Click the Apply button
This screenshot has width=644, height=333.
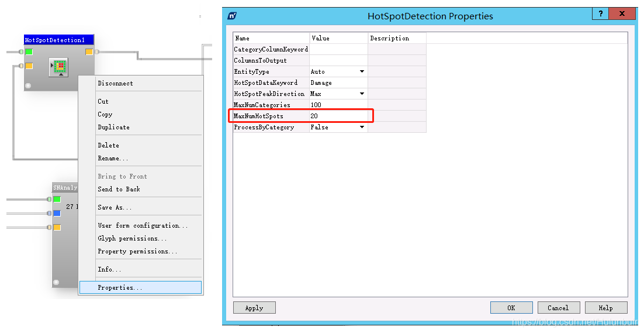click(254, 308)
